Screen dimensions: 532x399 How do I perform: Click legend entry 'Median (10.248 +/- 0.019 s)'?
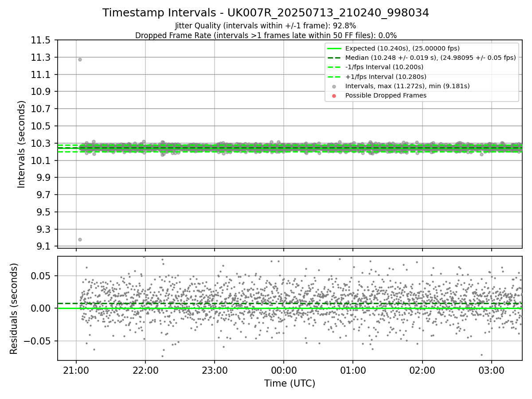tap(430, 58)
